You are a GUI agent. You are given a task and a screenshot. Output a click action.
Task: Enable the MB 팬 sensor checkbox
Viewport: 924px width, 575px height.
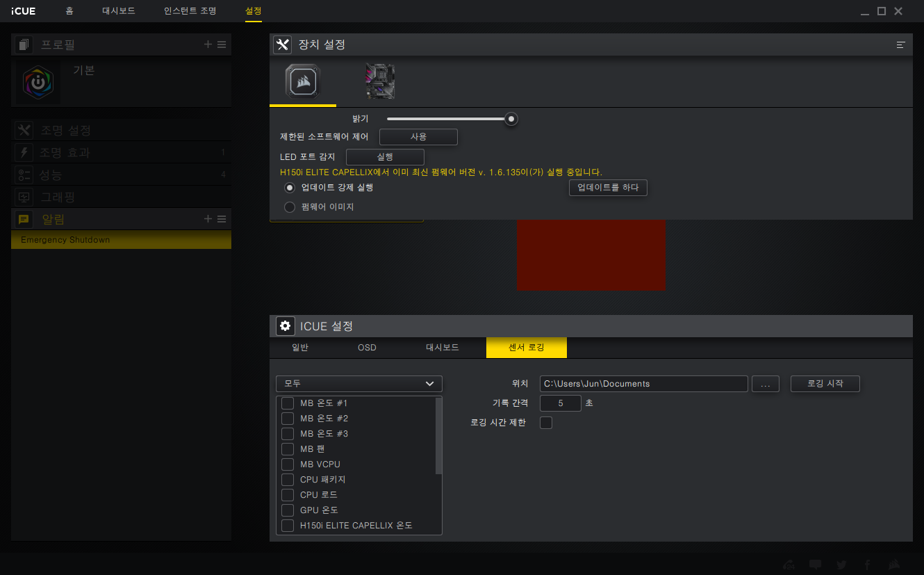pyautogui.click(x=287, y=449)
